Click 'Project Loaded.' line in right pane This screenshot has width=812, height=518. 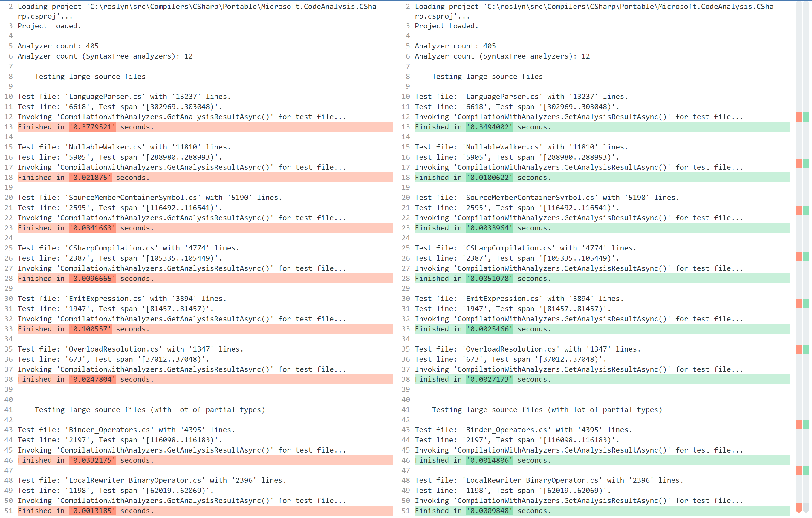(446, 26)
